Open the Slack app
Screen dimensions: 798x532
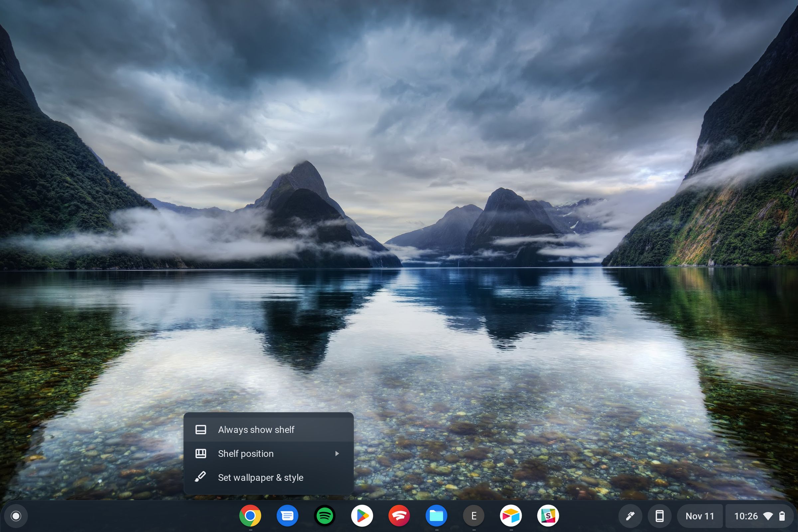pyautogui.click(x=548, y=516)
